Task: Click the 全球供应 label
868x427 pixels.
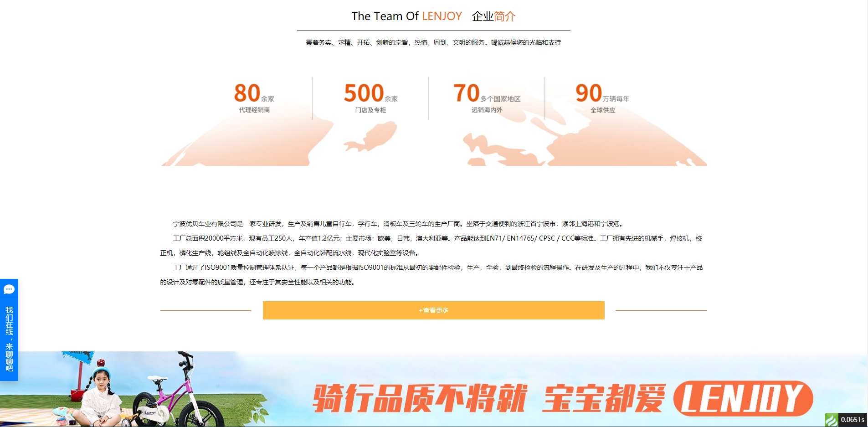Action: (x=603, y=110)
